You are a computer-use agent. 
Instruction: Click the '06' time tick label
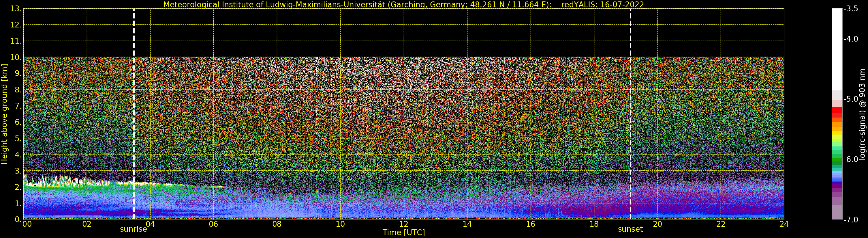pyautogui.click(x=214, y=224)
